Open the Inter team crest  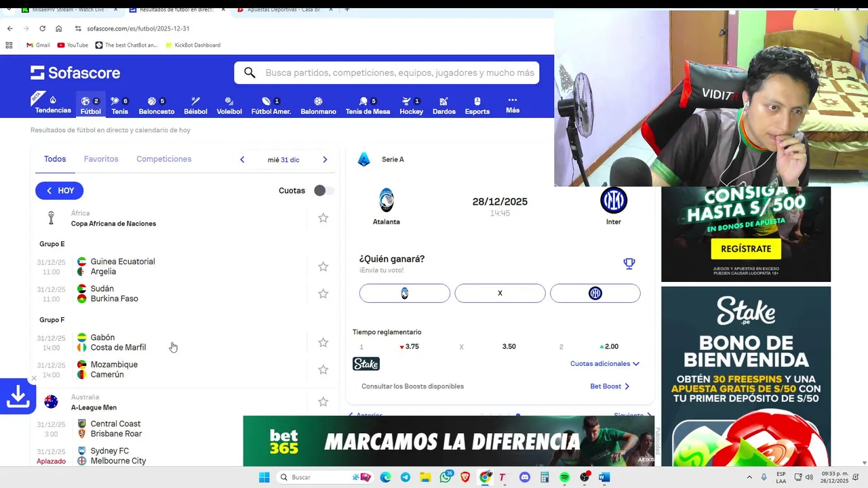(x=614, y=201)
